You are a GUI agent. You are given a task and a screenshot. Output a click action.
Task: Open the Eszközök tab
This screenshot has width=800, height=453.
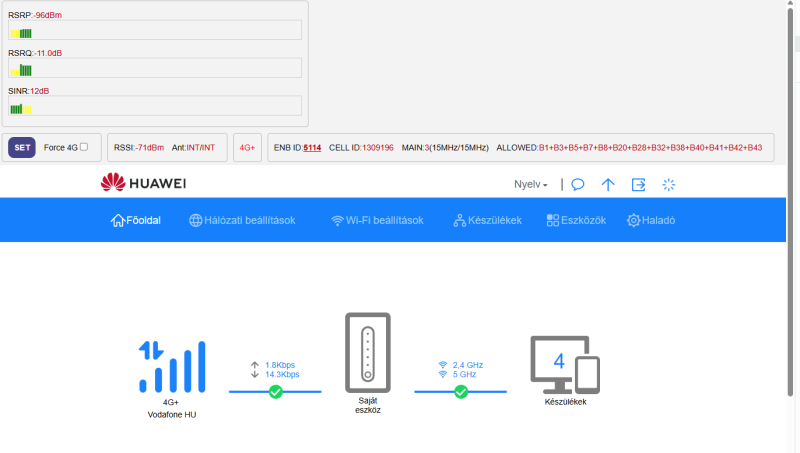(x=576, y=220)
